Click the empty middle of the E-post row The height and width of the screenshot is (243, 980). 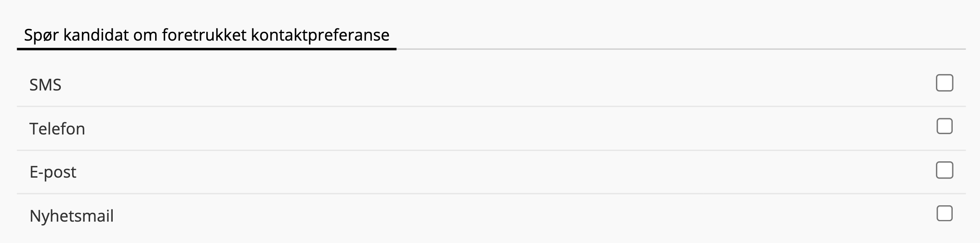pos(490,172)
